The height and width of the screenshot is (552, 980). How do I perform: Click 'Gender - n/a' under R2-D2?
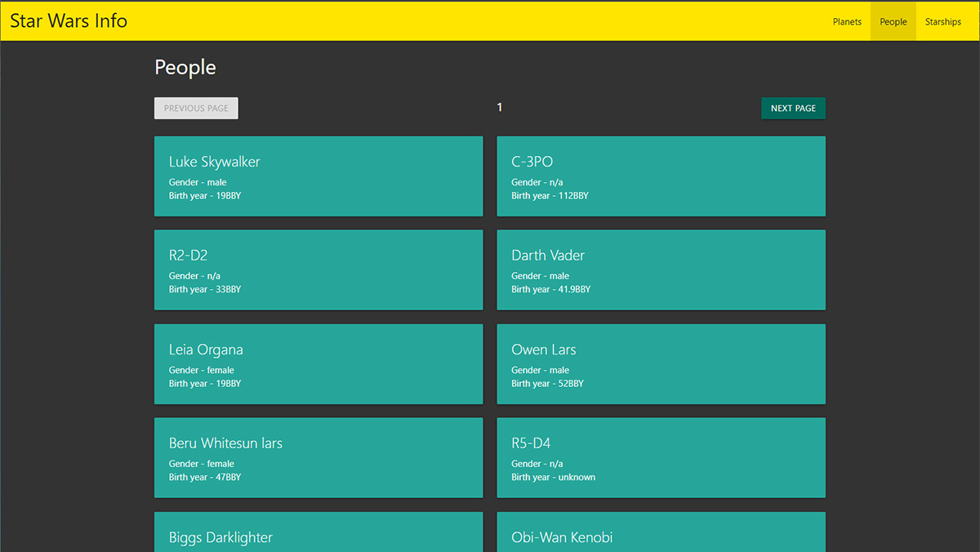click(194, 276)
